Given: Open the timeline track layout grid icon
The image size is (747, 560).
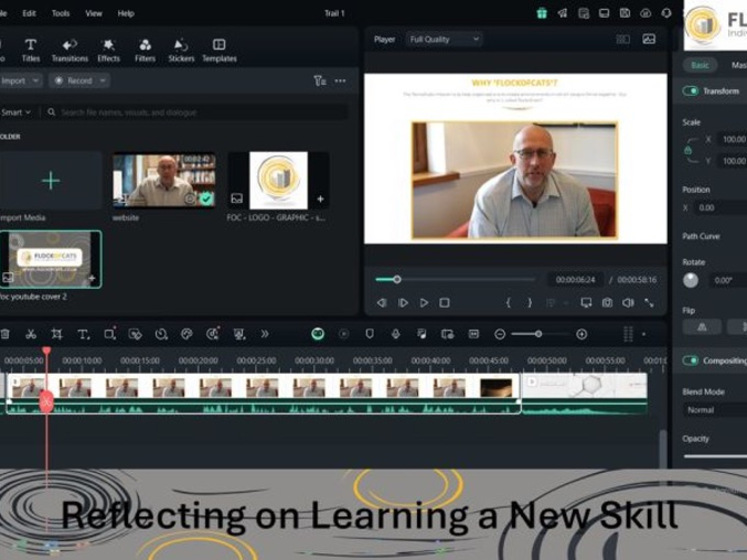Looking at the screenshot, I should pos(628,334).
